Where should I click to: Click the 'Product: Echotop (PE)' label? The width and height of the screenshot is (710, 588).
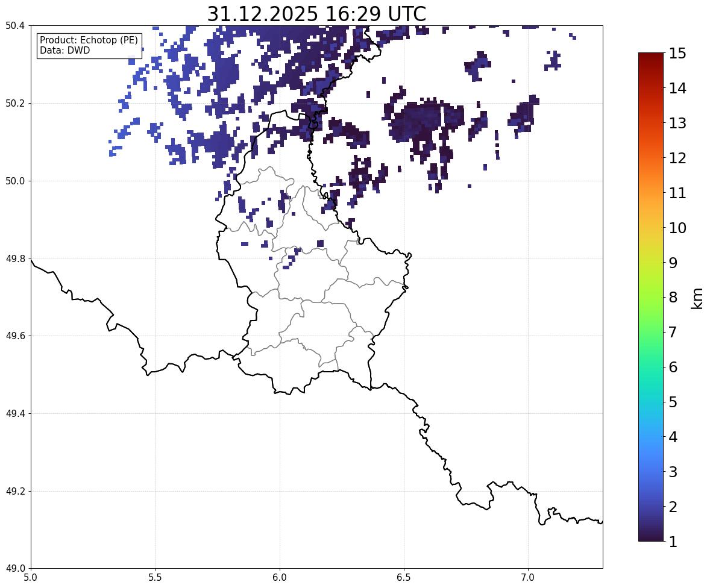[89, 40]
